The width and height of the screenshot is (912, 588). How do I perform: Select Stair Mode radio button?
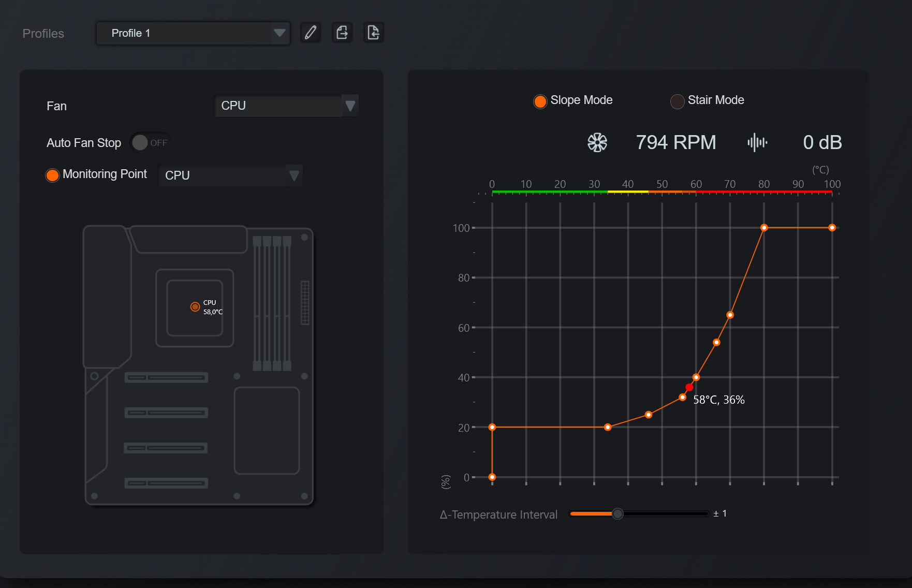point(677,101)
